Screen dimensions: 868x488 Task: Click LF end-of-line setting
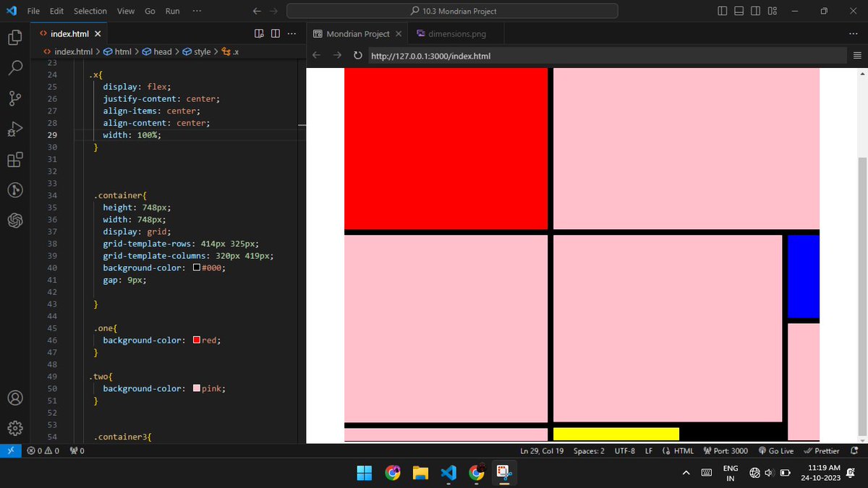[649, 450]
